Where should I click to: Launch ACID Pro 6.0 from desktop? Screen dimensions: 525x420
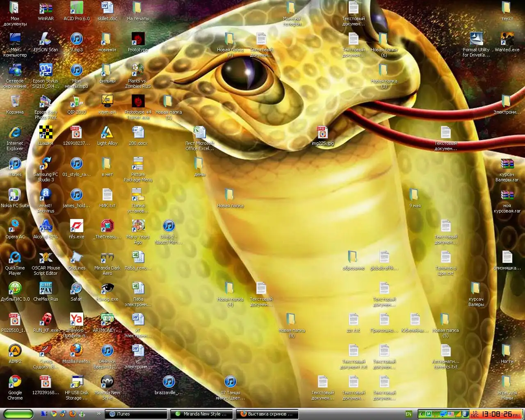coord(76,9)
